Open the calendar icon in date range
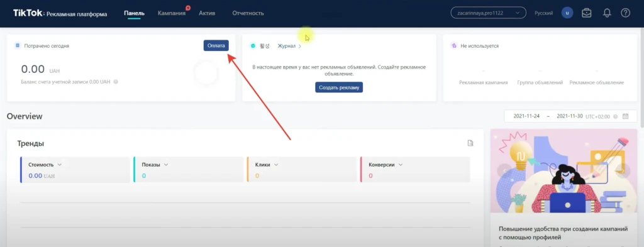Image resolution: width=644 pixels, height=247 pixels. pos(626,116)
